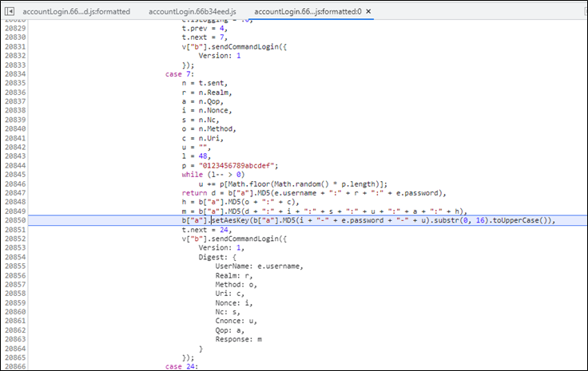Click "i = n.Nonce," line
The height and width of the screenshot is (371, 588).
[x=207, y=110]
